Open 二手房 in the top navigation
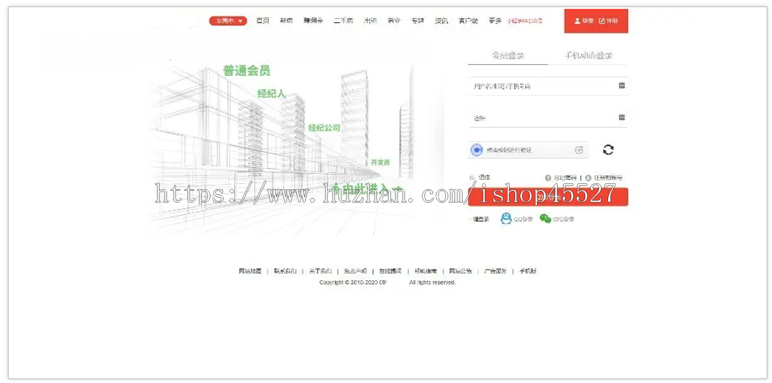This screenshot has width=772, height=383. pyautogui.click(x=343, y=21)
